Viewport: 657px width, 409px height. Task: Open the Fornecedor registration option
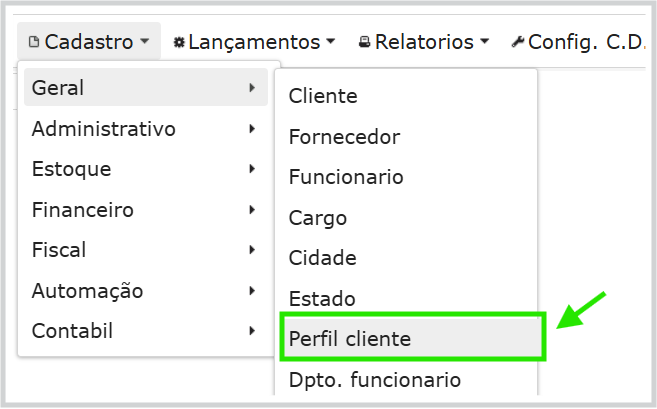tap(344, 137)
